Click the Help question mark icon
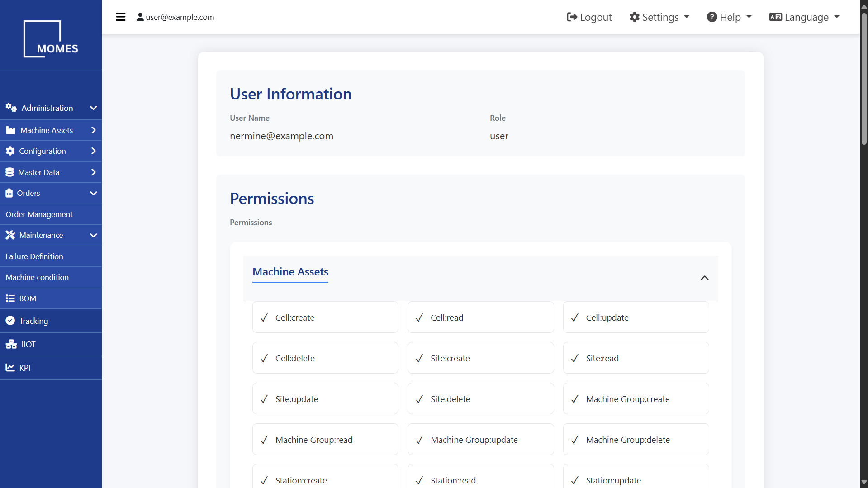The image size is (868, 488). click(x=712, y=17)
